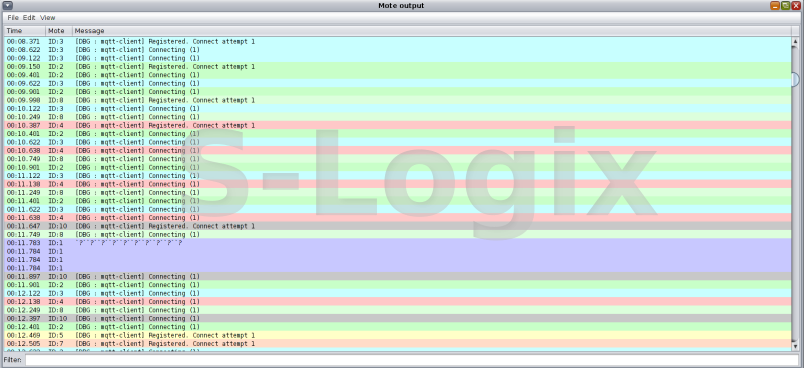Select the log row at 00:11.122
The width and height of the screenshot is (805, 368).
click(x=397, y=176)
